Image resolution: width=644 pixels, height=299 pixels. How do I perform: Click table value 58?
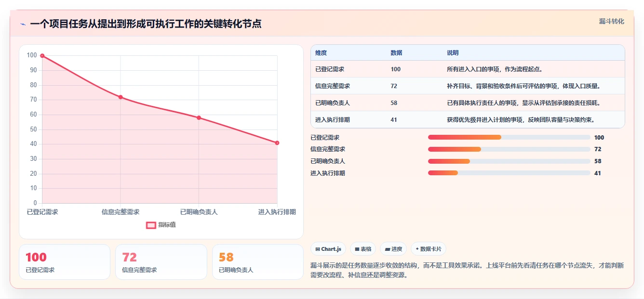pos(394,103)
